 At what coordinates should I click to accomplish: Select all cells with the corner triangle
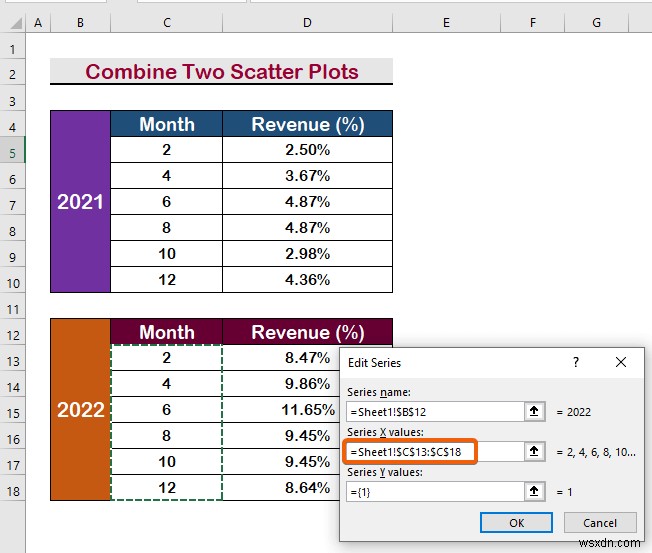[15, 23]
